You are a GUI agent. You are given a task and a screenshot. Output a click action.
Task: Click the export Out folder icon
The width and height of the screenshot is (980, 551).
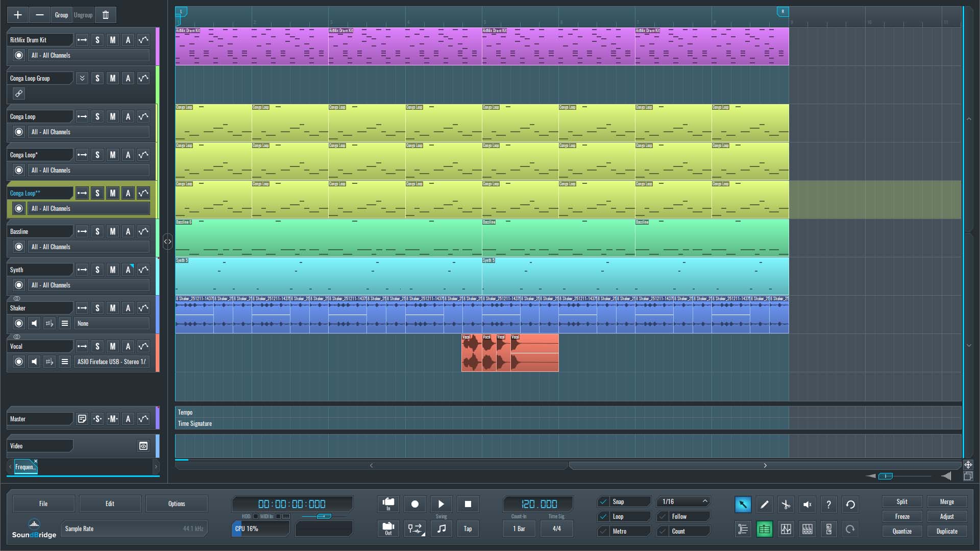[388, 529]
